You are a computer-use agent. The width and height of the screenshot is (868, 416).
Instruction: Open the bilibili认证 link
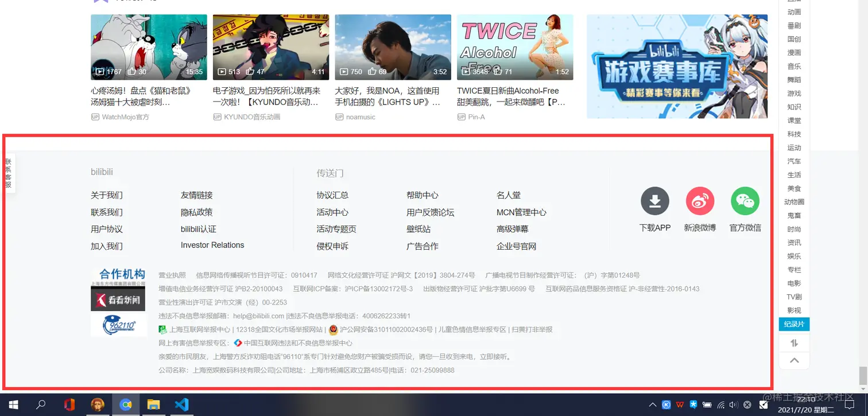199,229
